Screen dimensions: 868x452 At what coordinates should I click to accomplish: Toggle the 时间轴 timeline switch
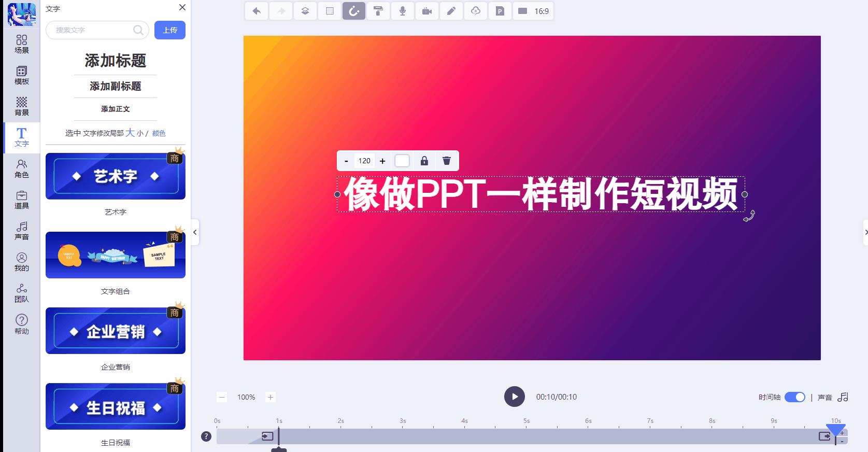pos(795,397)
